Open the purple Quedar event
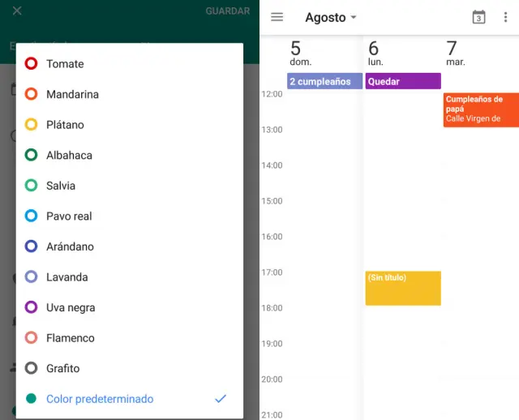 click(402, 81)
